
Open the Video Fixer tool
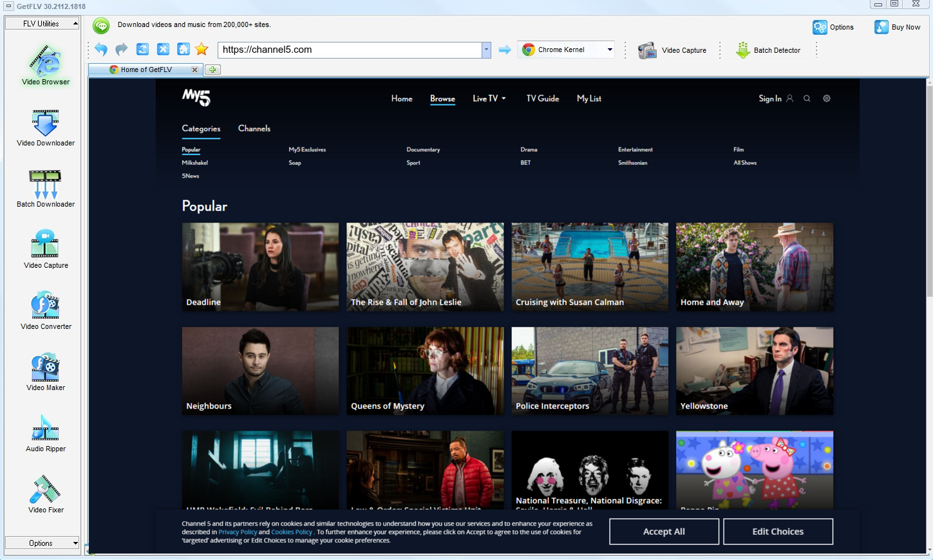coord(46,494)
